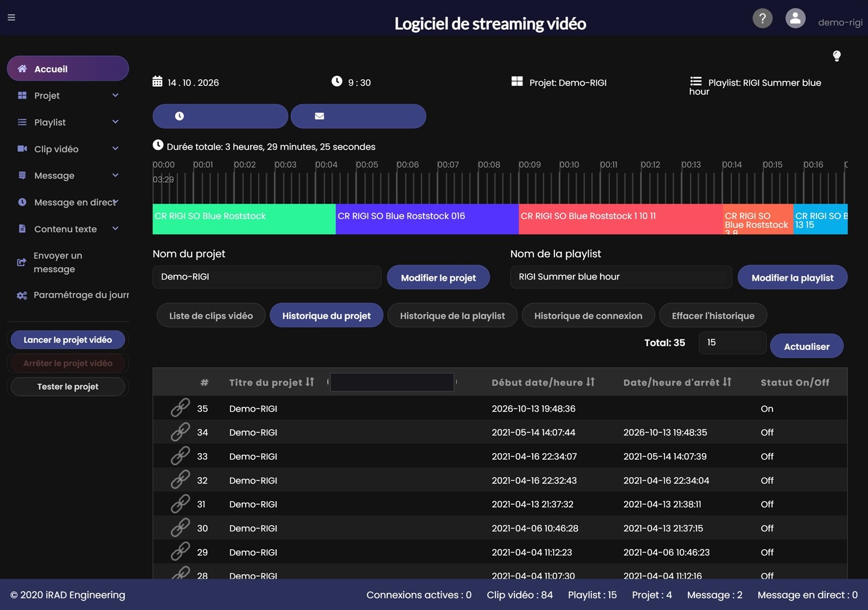Click Modifier le projet button
This screenshot has height=610, width=868.
pos(438,278)
